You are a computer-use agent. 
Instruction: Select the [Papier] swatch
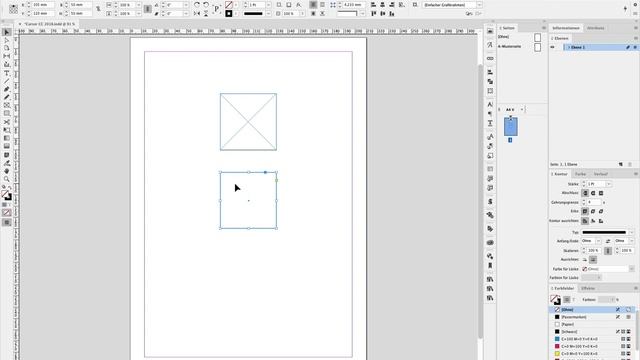pos(591,324)
